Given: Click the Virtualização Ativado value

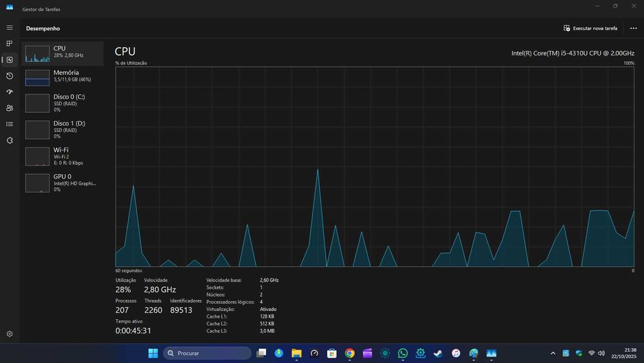Looking at the screenshot, I should [x=268, y=309].
